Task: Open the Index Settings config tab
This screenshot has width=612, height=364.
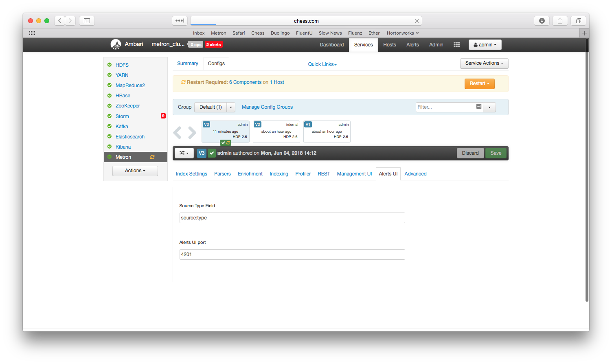Action: (191, 174)
